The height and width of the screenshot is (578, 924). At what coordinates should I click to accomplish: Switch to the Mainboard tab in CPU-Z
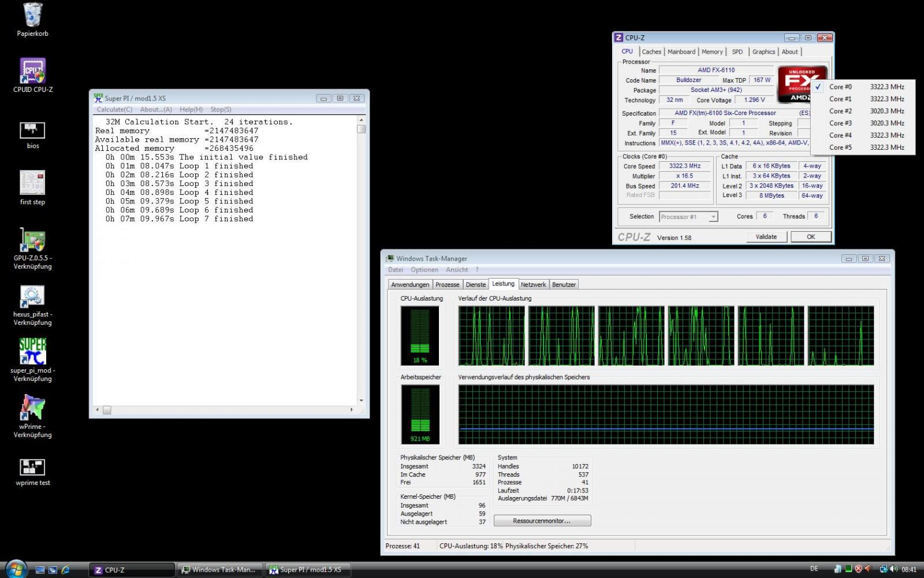(x=681, y=52)
